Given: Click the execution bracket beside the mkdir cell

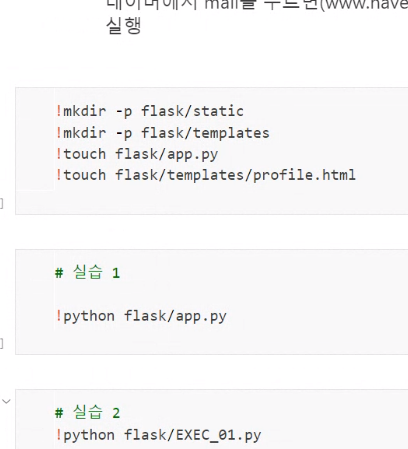Looking at the screenshot, I should (1, 203).
